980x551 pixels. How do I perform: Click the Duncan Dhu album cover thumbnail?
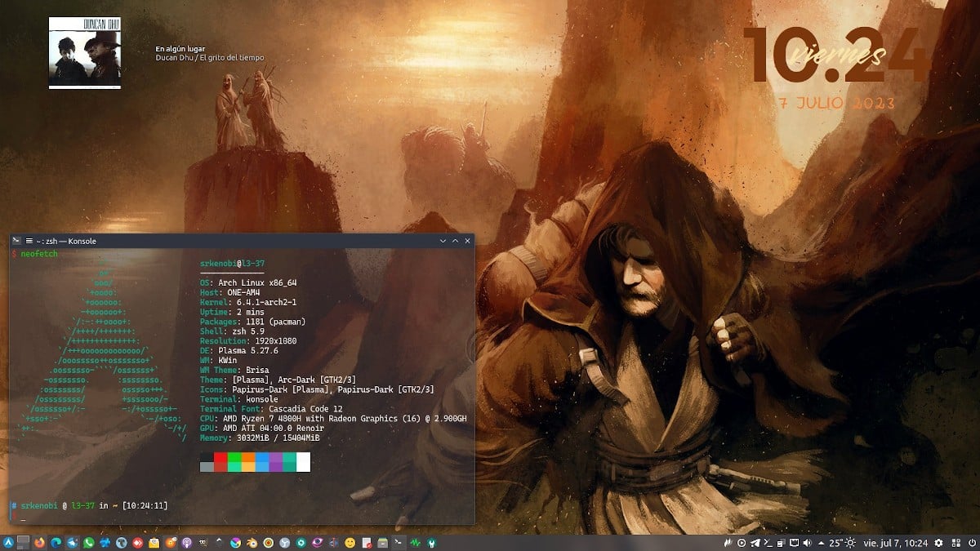85,53
